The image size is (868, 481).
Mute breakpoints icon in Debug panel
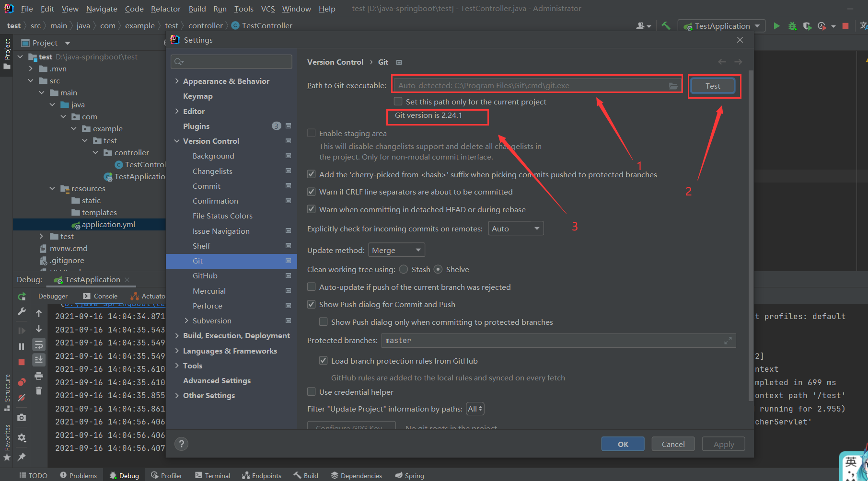22,398
